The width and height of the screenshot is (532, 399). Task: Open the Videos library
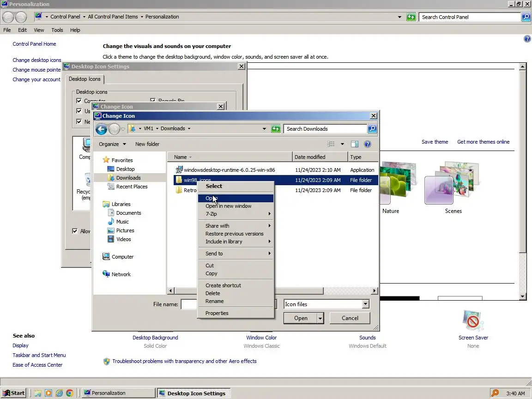click(x=123, y=239)
